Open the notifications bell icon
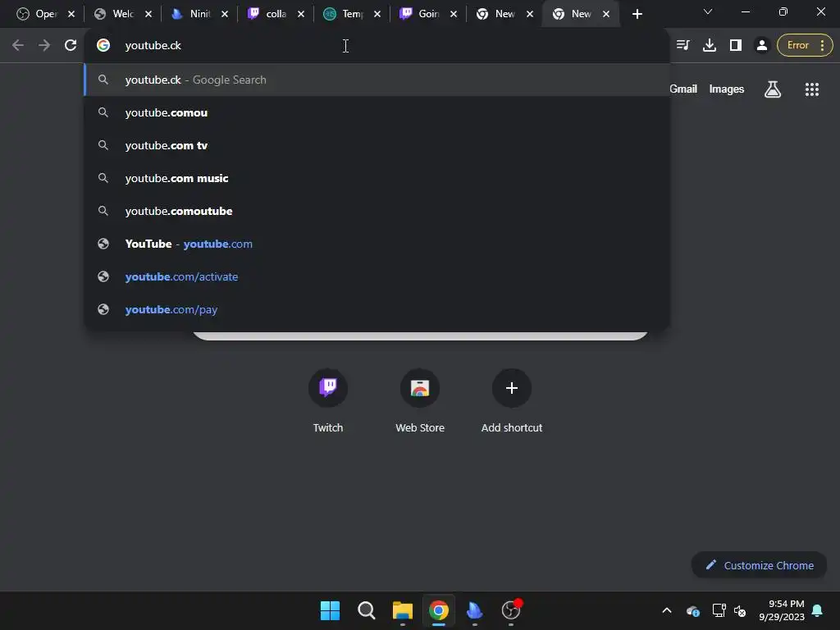The image size is (840, 630). 818,610
